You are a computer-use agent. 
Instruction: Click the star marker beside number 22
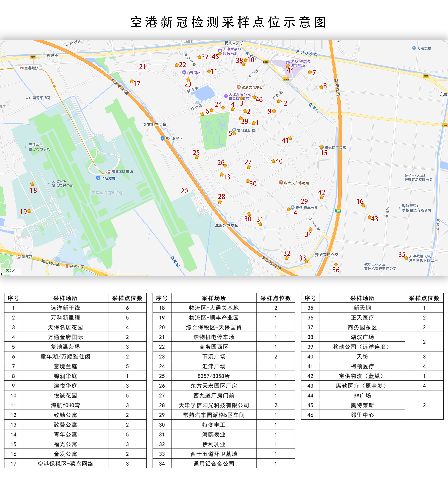click(177, 65)
